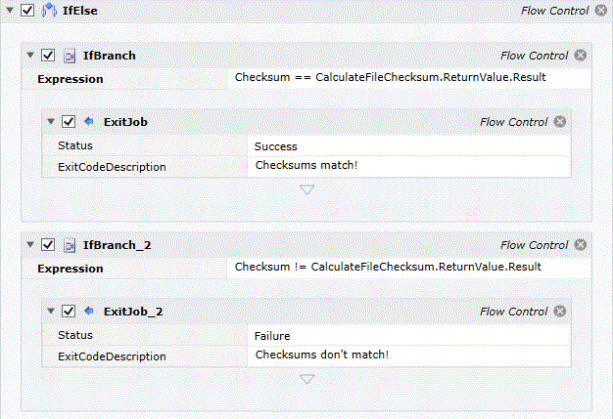
Task: Edit the IfBranch Expression field
Action: (x=409, y=78)
